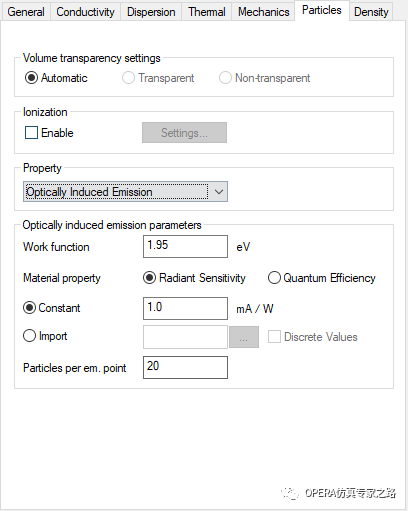Click the Particles tab
408x511 pixels.
tap(322, 10)
